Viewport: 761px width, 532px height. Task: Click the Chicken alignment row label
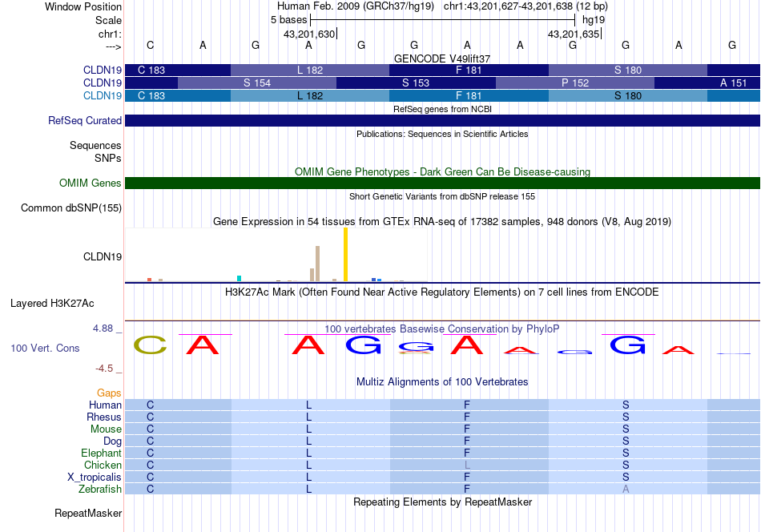[x=103, y=465]
